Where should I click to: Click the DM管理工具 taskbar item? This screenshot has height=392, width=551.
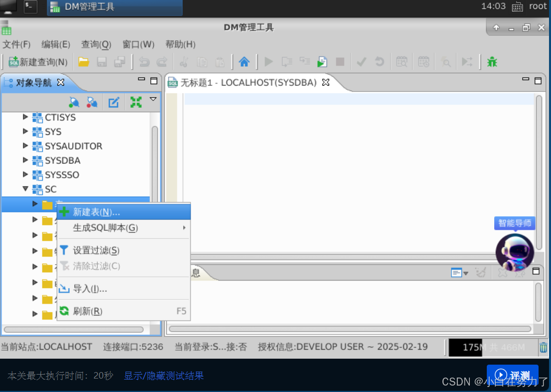(114, 7)
